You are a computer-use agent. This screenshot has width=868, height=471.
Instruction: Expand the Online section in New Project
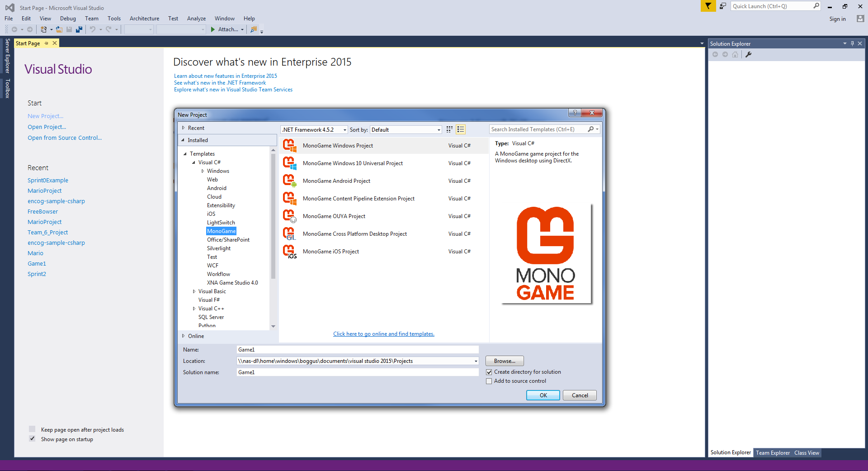click(x=183, y=336)
